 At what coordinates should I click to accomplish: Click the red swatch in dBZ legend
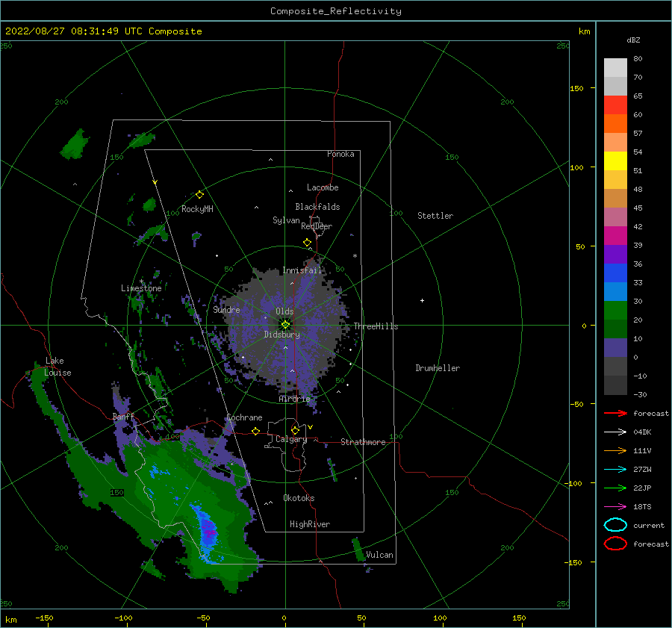pos(615,105)
